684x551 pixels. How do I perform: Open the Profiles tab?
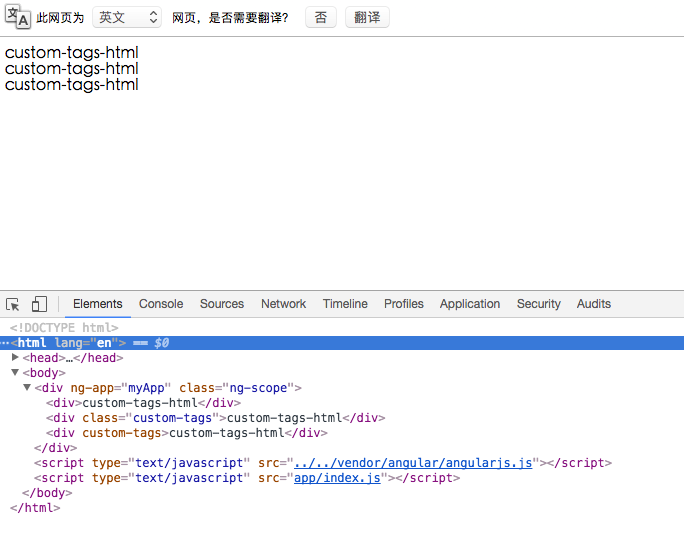click(404, 304)
